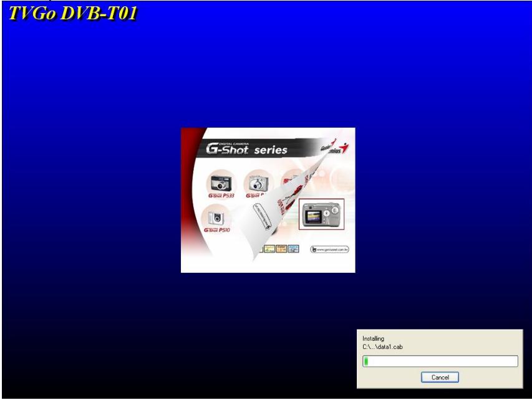Click the G-Shot P533 camera image
Screen dimensions: 532x400
point(221,183)
